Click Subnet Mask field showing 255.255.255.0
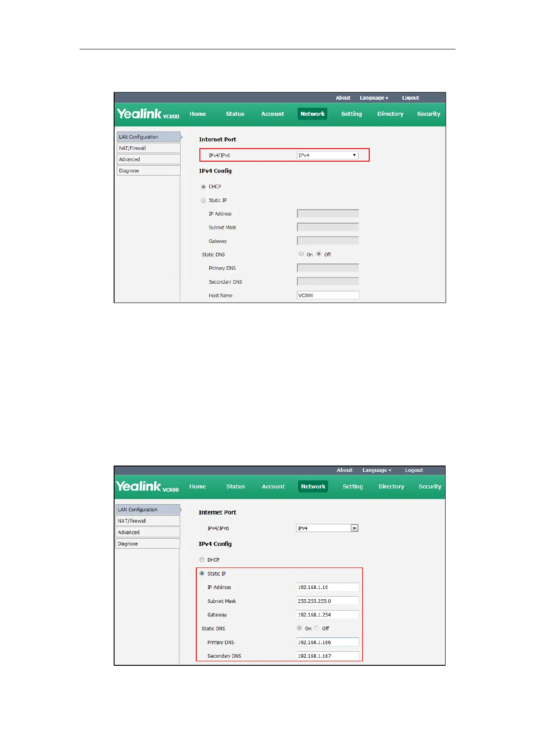 pos(327,601)
